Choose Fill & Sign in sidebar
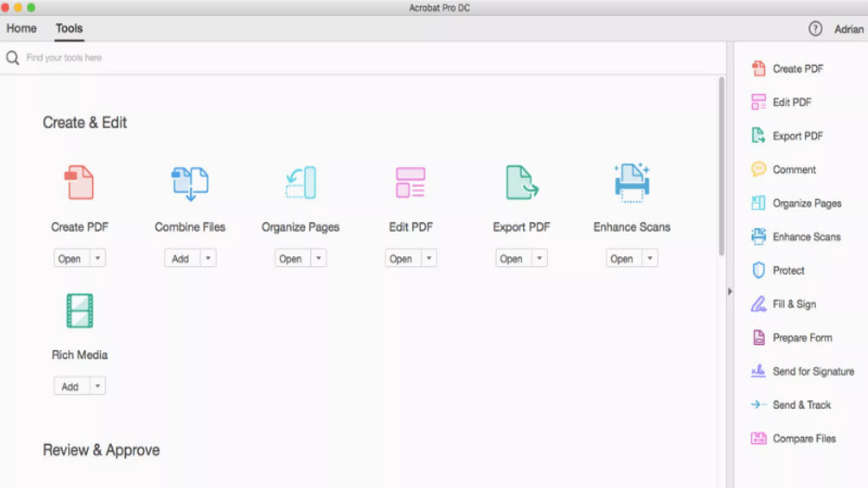Viewport: 868px width, 488px height. (794, 304)
